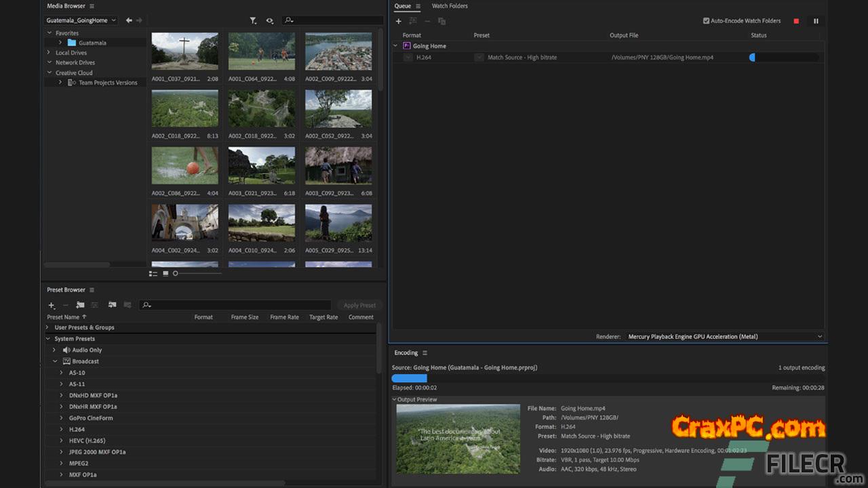Go back with Media Browser's left arrow
The image size is (868, 488).
pyautogui.click(x=129, y=20)
